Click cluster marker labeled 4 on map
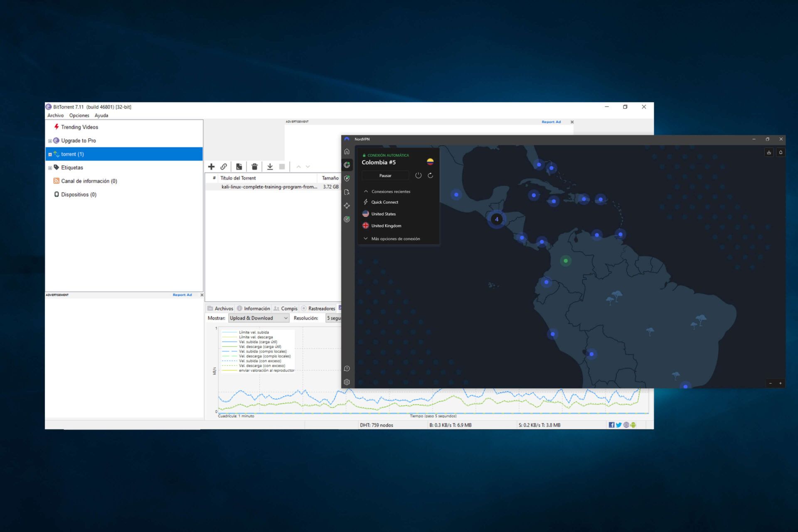This screenshot has height=532, width=798. pyautogui.click(x=497, y=219)
